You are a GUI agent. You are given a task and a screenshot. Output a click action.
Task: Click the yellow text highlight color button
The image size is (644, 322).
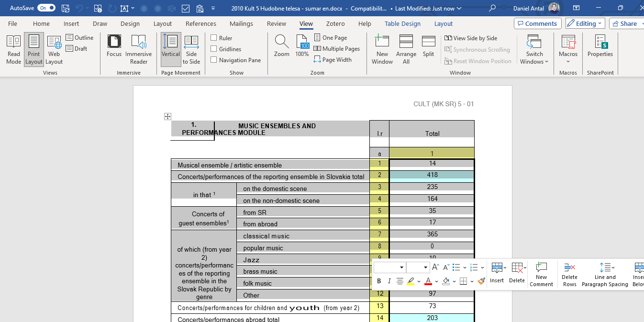coord(411,281)
